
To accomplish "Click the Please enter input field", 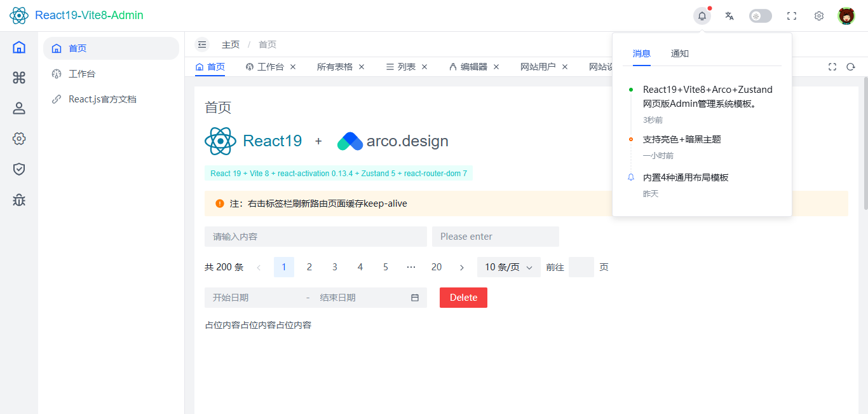I will (496, 237).
